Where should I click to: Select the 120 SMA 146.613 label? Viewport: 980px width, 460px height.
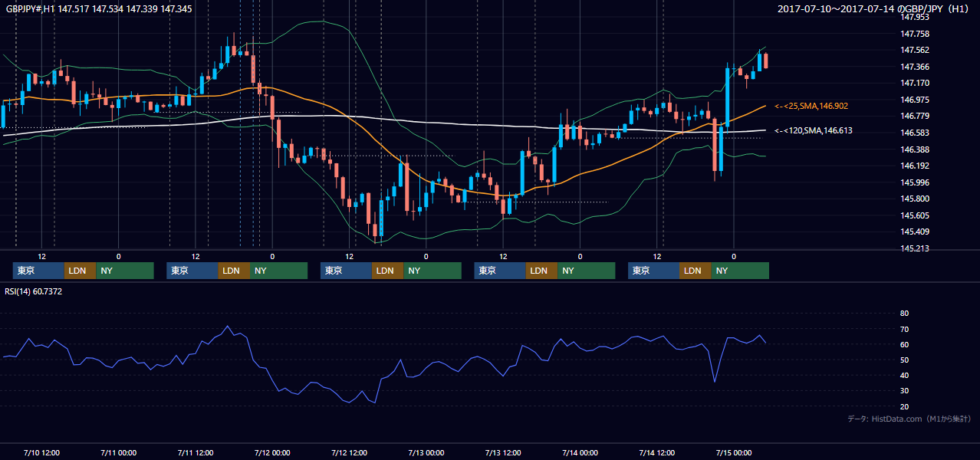(814, 131)
